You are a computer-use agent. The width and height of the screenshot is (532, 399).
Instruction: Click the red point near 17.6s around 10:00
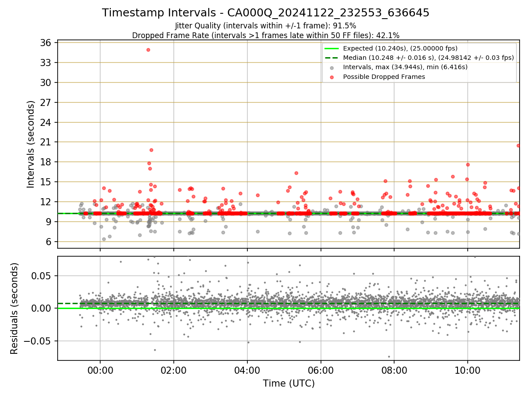coord(468,164)
